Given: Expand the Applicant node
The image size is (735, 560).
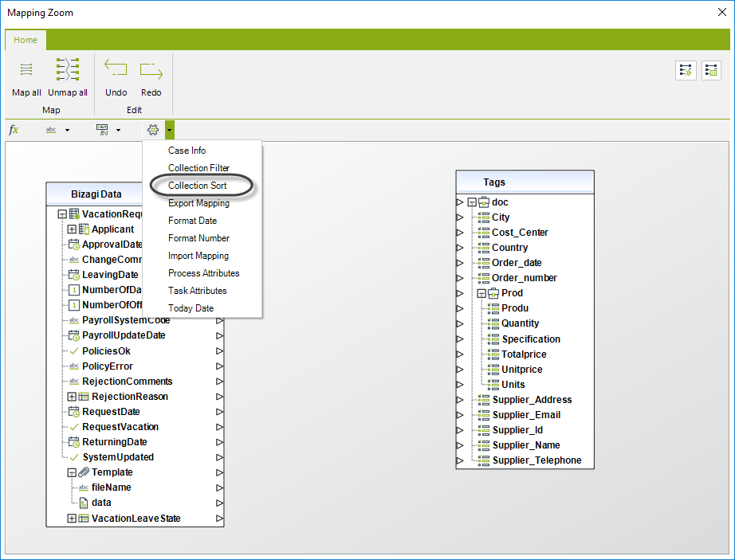Looking at the screenshot, I should click(x=72, y=229).
